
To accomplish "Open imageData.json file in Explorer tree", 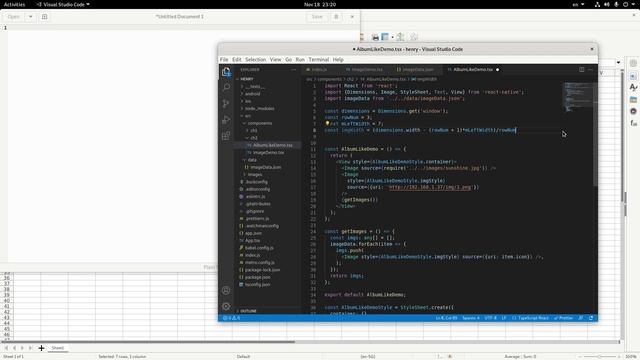I will coord(265,167).
